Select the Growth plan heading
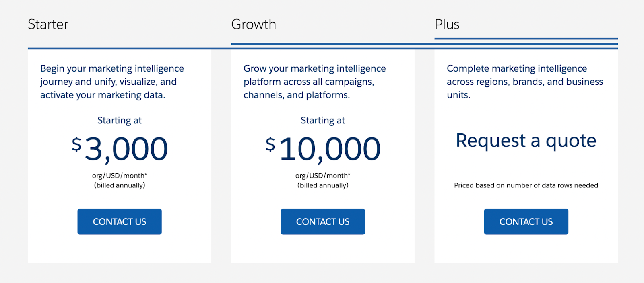The height and width of the screenshot is (283, 644). click(x=254, y=24)
